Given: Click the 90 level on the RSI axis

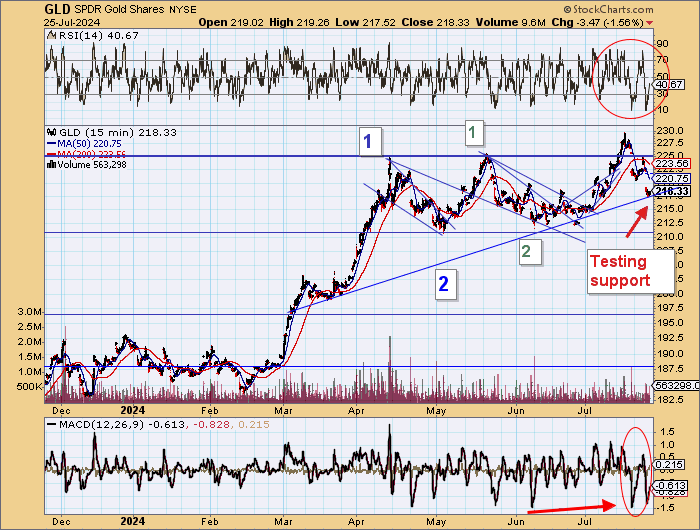Looking at the screenshot, I should pos(662,44).
